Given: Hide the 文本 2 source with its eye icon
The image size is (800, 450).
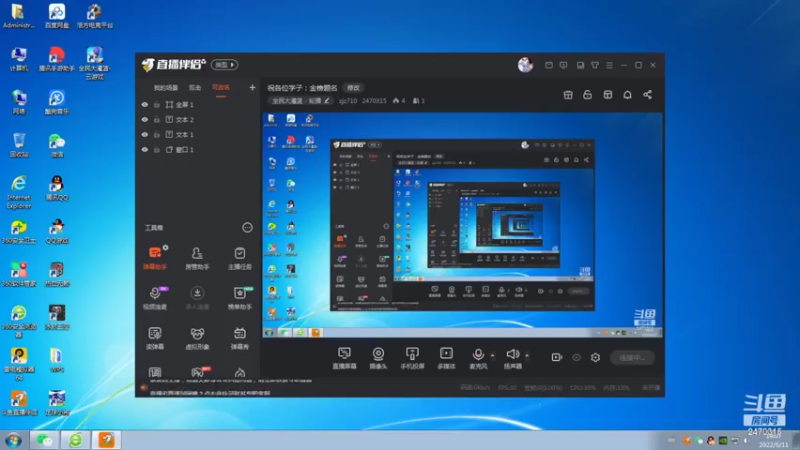Looking at the screenshot, I should (144, 119).
